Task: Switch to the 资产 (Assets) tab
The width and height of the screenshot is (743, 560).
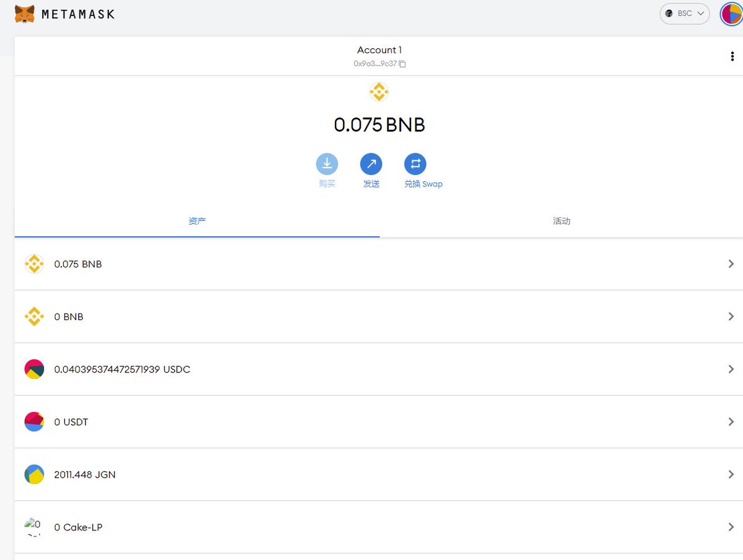Action: (197, 221)
